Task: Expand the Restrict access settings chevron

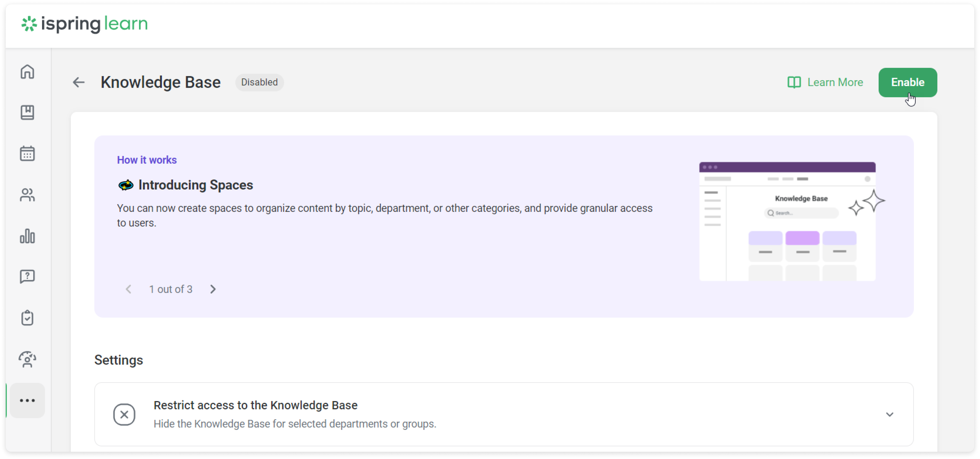Action: coord(890,414)
